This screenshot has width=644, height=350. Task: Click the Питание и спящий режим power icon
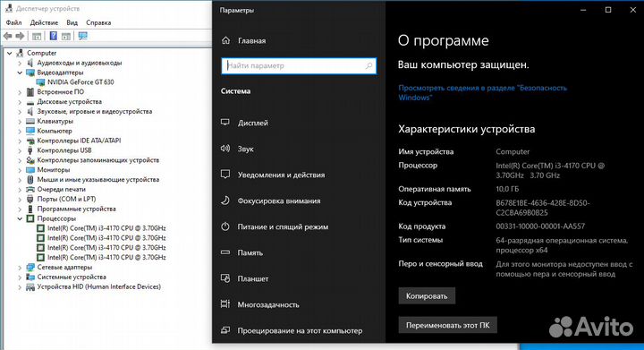[225, 226]
